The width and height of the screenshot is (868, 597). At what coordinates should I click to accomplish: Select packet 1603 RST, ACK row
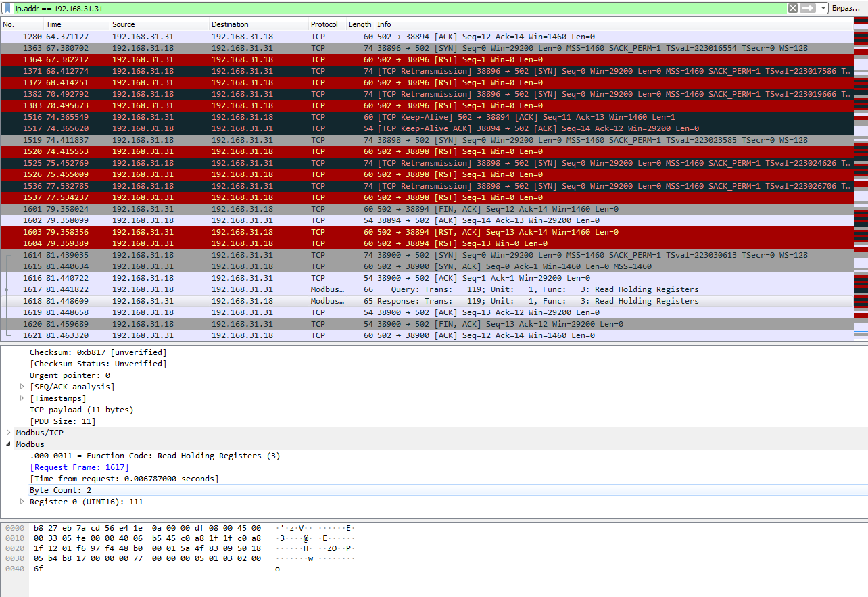(x=406, y=232)
